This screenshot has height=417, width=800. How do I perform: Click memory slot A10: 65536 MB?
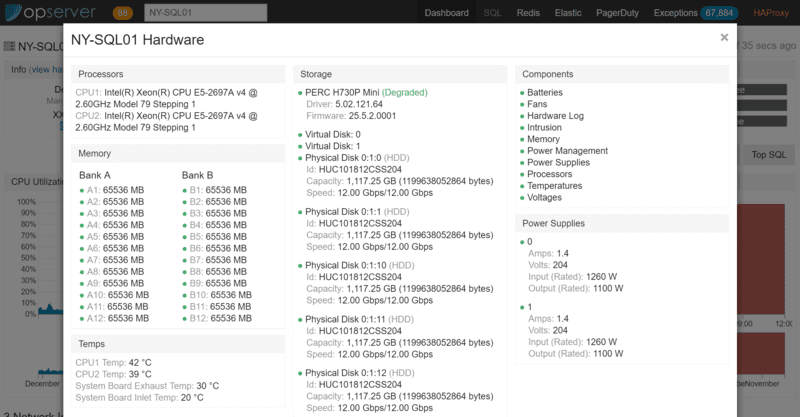(118, 295)
